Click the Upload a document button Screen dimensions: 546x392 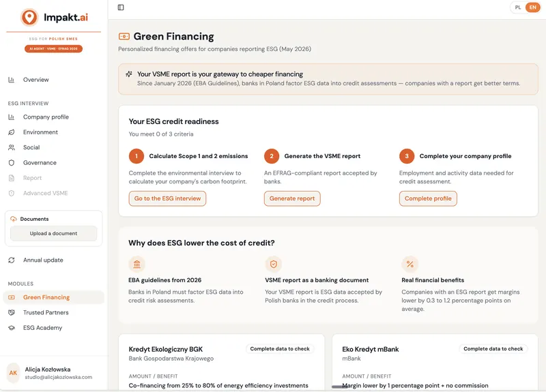click(54, 233)
